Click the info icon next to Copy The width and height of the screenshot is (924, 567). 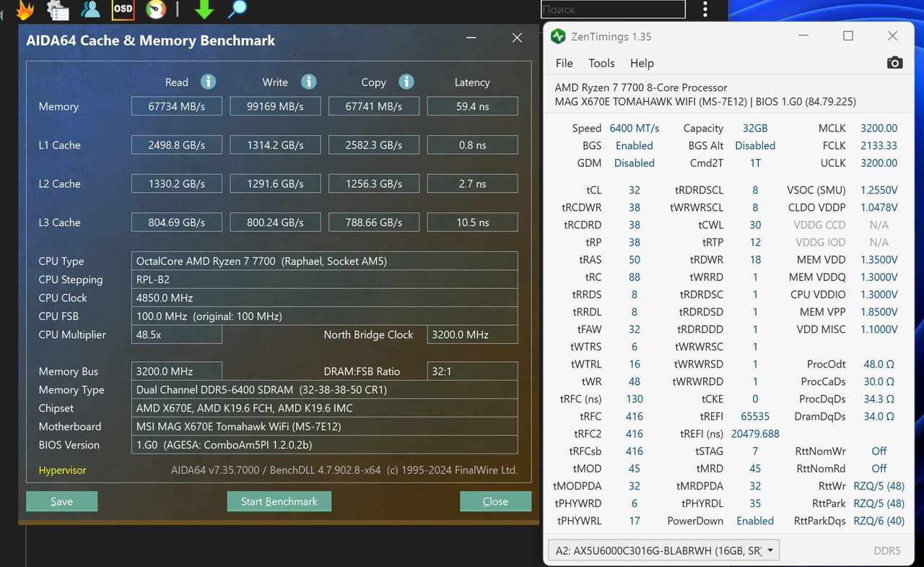(x=406, y=82)
